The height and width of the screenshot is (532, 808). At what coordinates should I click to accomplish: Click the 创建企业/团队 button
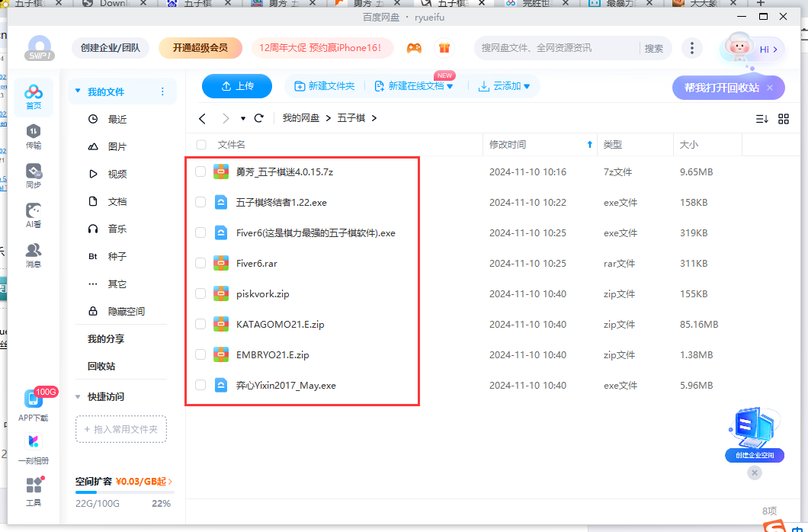(x=111, y=48)
